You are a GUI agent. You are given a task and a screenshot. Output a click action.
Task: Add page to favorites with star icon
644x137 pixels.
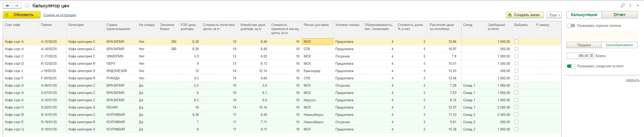pyautogui.click(x=27, y=6)
